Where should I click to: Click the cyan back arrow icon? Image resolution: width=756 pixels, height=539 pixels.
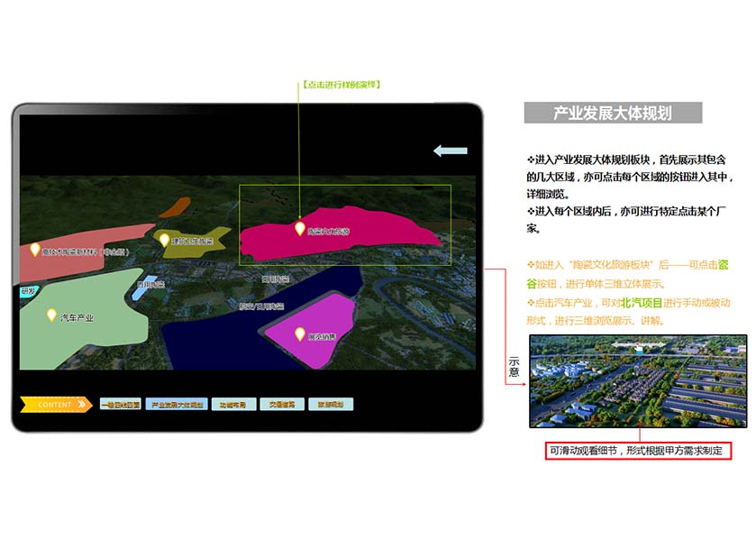tap(450, 151)
